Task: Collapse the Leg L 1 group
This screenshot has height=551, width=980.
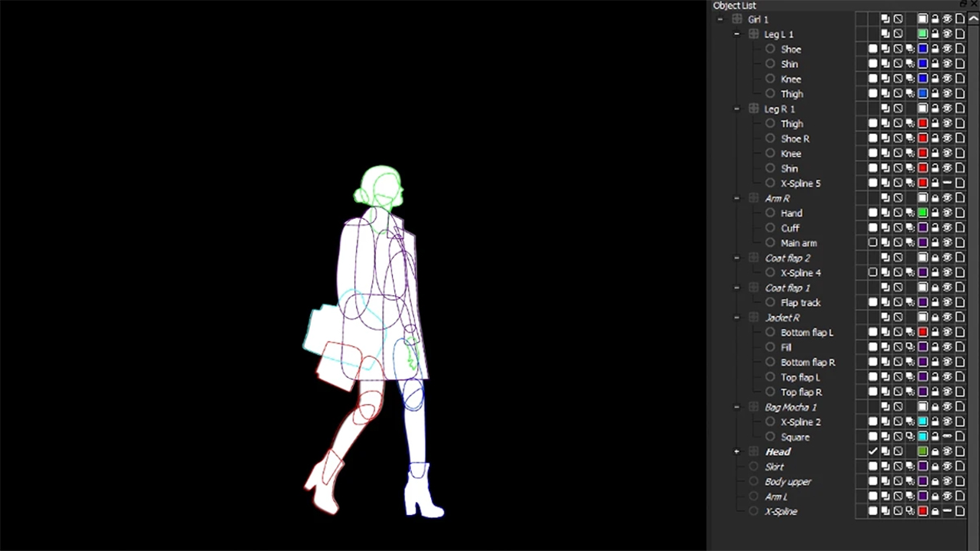Action: pos(737,34)
